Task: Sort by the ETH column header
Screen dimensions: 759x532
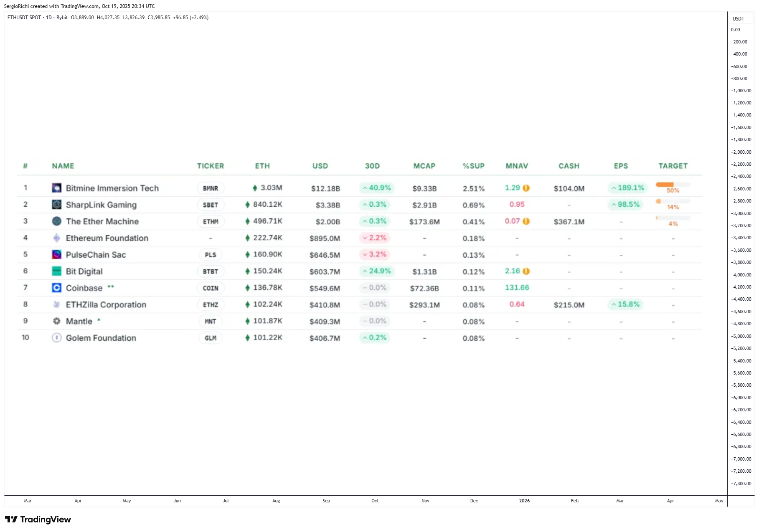Action: coord(262,166)
